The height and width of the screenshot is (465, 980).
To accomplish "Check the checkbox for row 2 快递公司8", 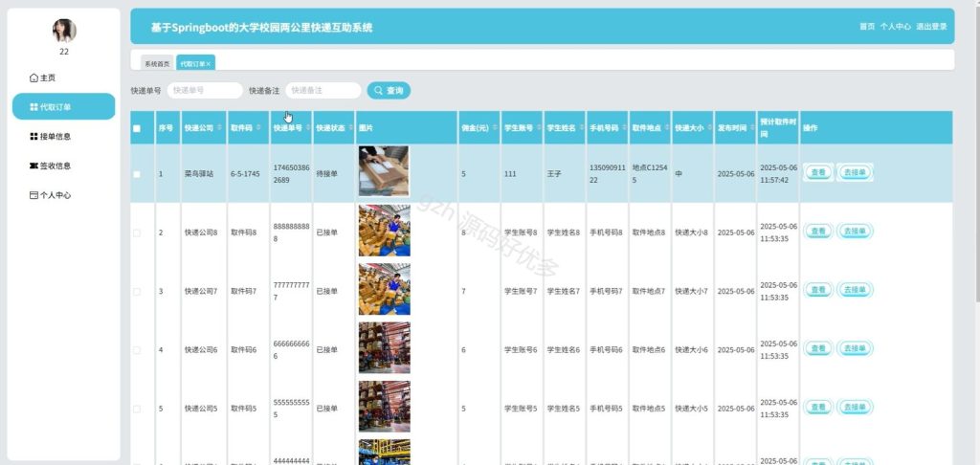I will tap(137, 233).
